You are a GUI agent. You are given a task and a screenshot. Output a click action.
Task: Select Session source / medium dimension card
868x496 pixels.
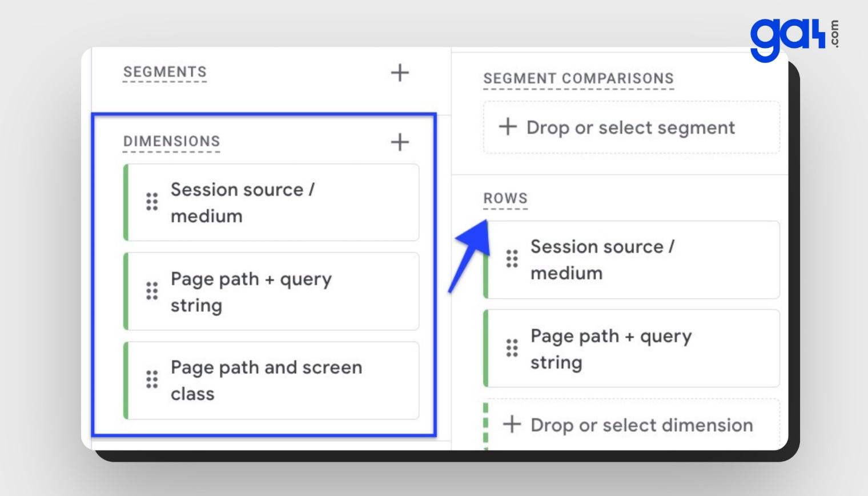(x=271, y=202)
